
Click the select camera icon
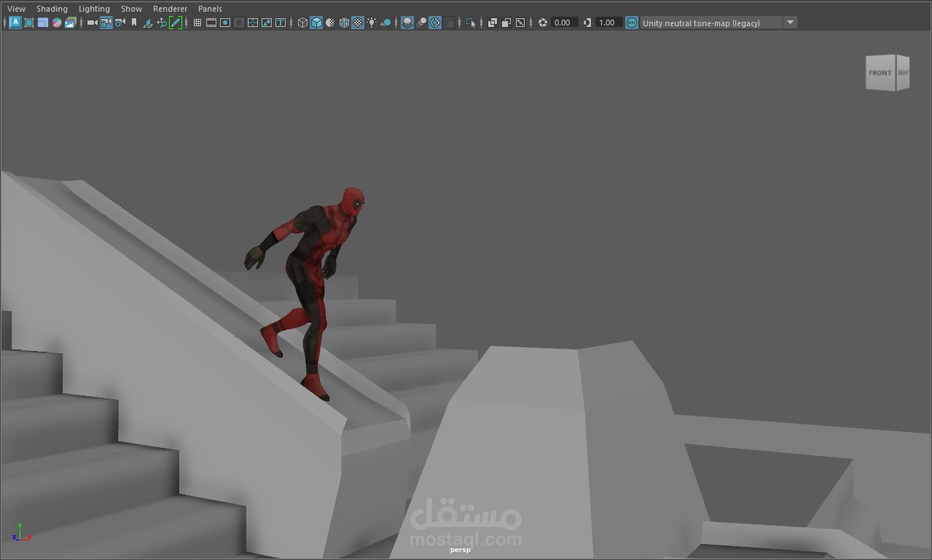(x=93, y=23)
